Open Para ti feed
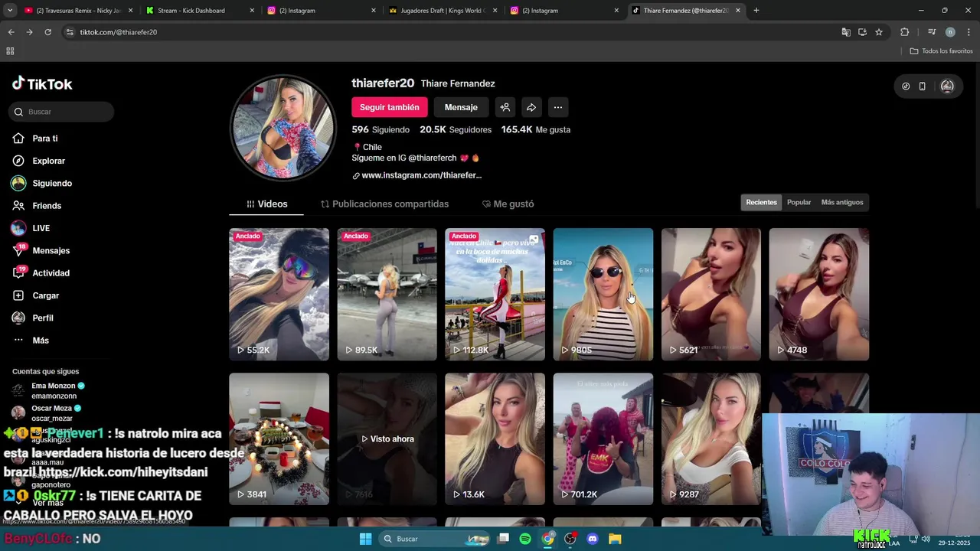The width and height of the screenshot is (980, 551). pyautogui.click(x=35, y=139)
